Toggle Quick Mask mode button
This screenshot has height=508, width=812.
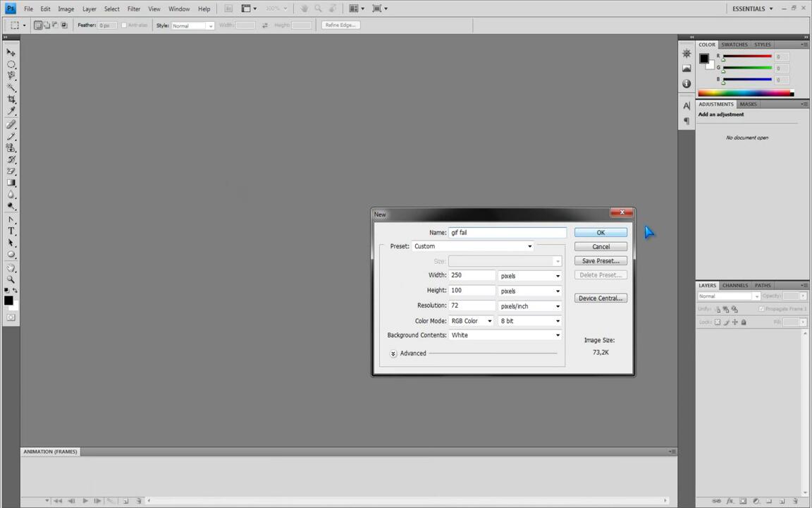click(11, 317)
